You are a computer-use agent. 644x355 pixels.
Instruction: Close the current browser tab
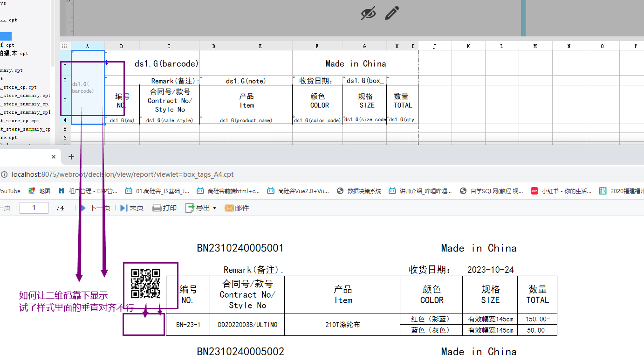[54, 157]
